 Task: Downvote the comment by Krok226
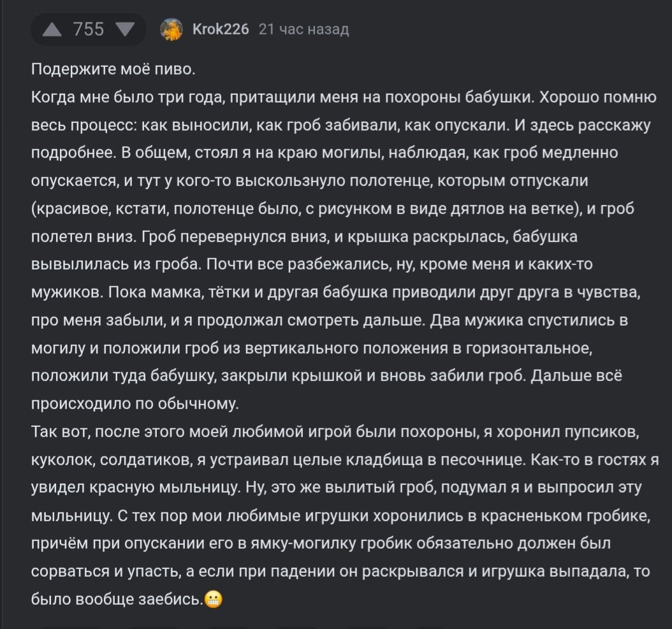pos(126,29)
